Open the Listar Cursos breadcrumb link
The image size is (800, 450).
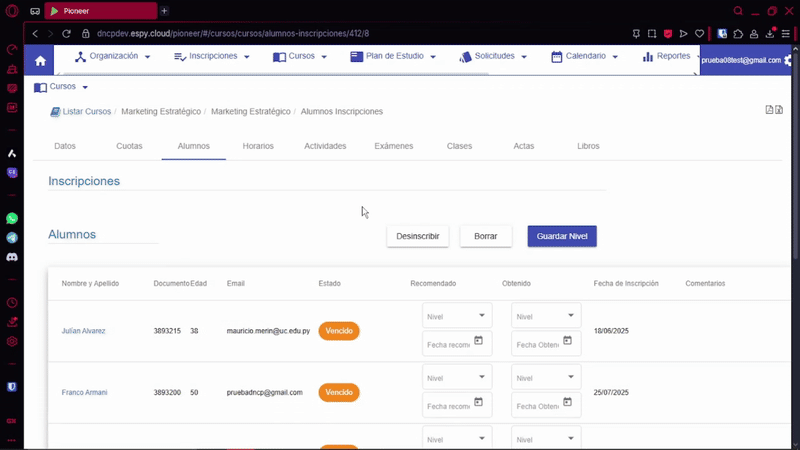click(x=86, y=112)
